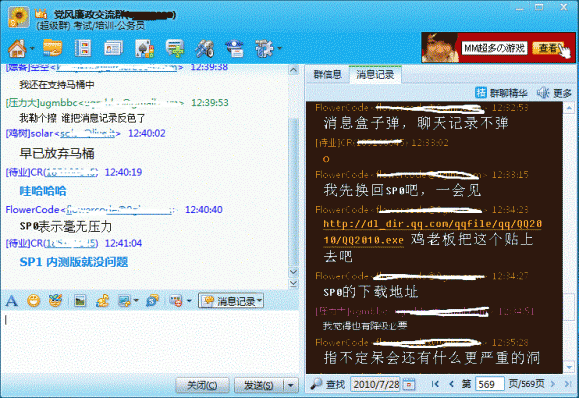Open the group album film-strip icon
The height and width of the screenshot is (398, 579).
(83, 48)
